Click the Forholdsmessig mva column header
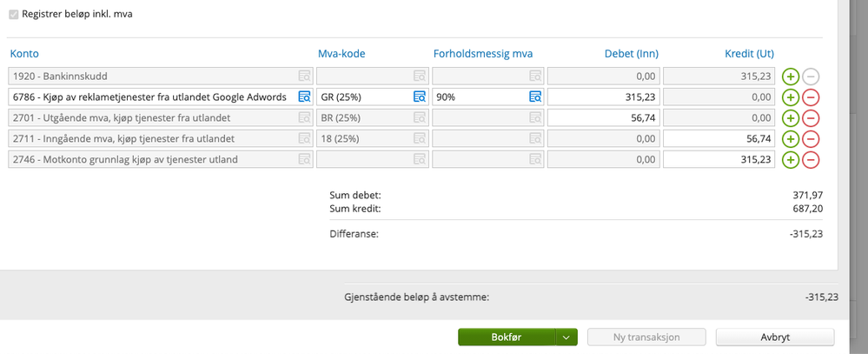The image size is (868, 354). click(x=483, y=54)
